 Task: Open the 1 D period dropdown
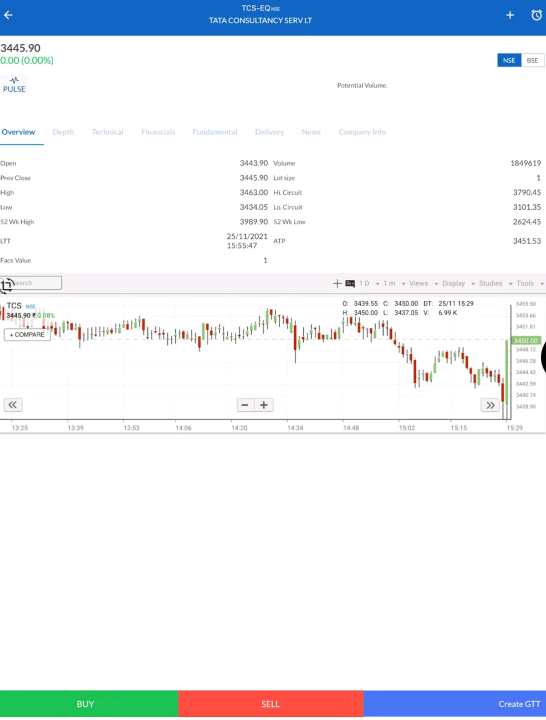pos(369,283)
